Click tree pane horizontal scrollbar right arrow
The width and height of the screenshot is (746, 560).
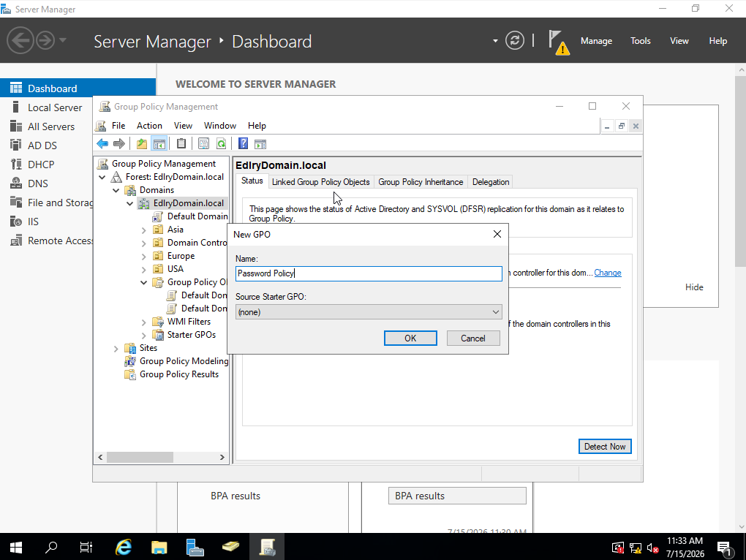point(222,458)
